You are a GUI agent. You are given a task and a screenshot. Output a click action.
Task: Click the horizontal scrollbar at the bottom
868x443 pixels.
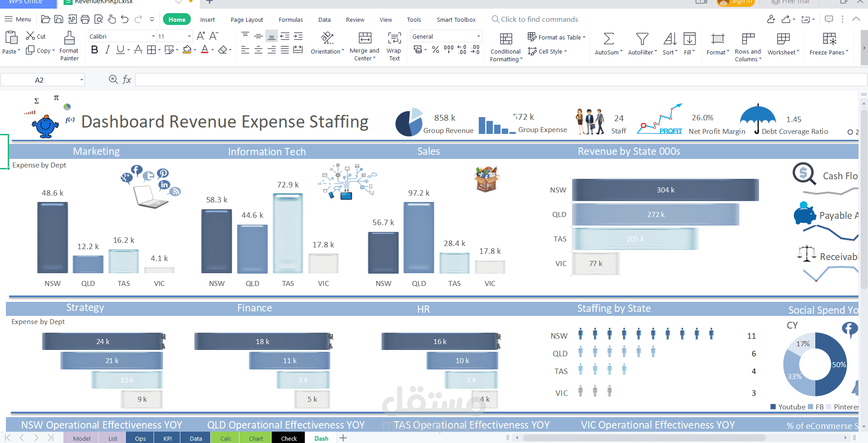pyautogui.click(x=644, y=438)
